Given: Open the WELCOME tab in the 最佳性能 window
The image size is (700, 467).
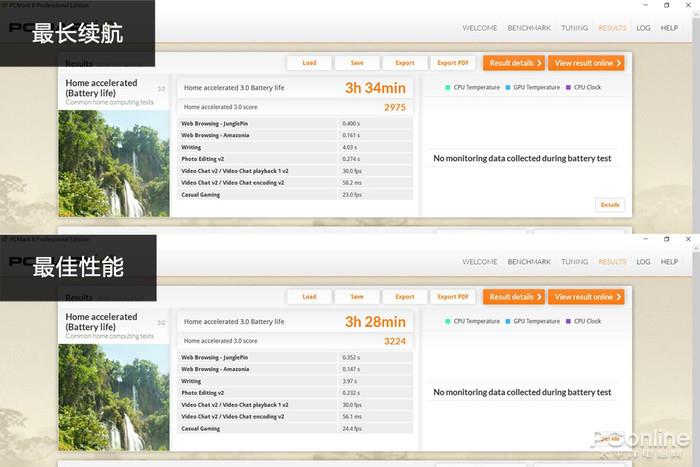Looking at the screenshot, I should pyautogui.click(x=479, y=262).
